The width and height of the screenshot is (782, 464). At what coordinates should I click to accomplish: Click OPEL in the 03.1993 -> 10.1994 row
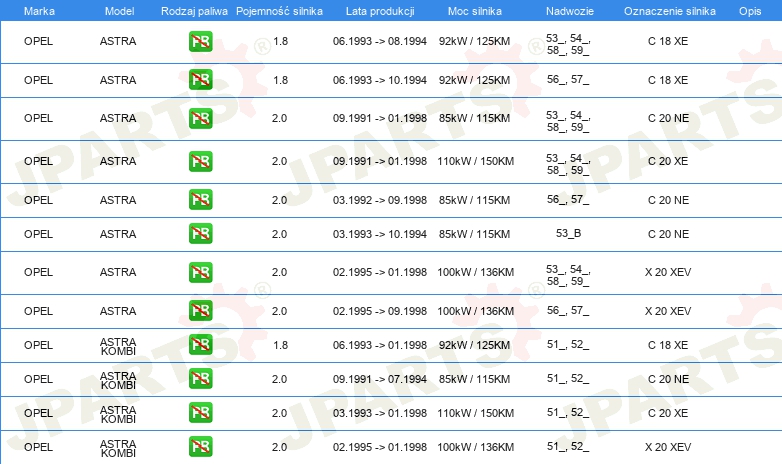(38, 234)
